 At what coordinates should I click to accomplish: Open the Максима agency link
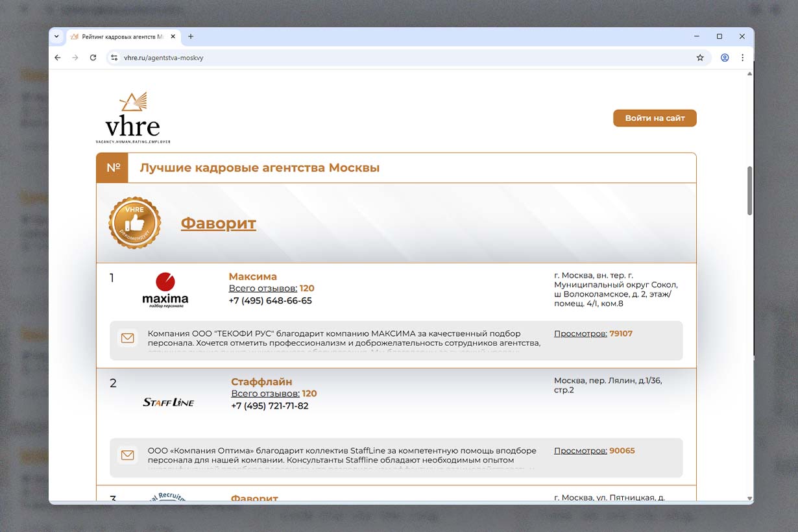252,276
